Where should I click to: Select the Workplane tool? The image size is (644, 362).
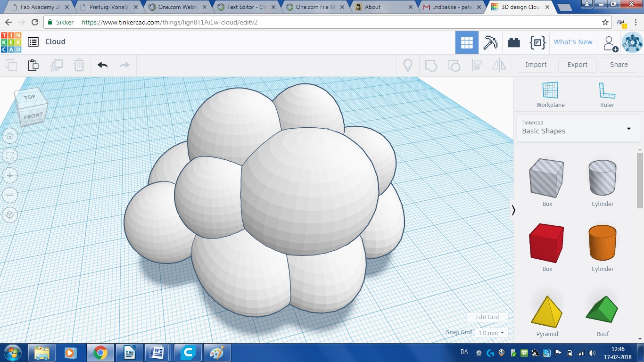[550, 94]
